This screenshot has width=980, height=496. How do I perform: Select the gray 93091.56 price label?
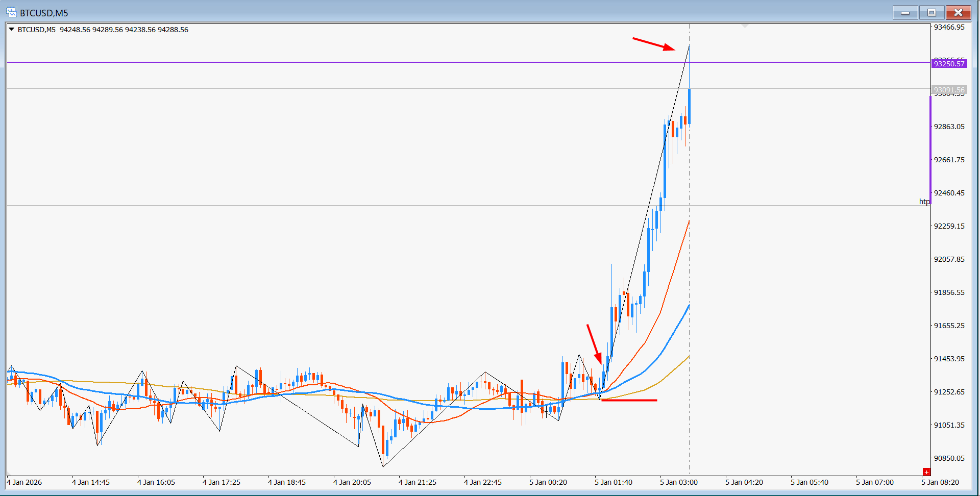pyautogui.click(x=949, y=90)
